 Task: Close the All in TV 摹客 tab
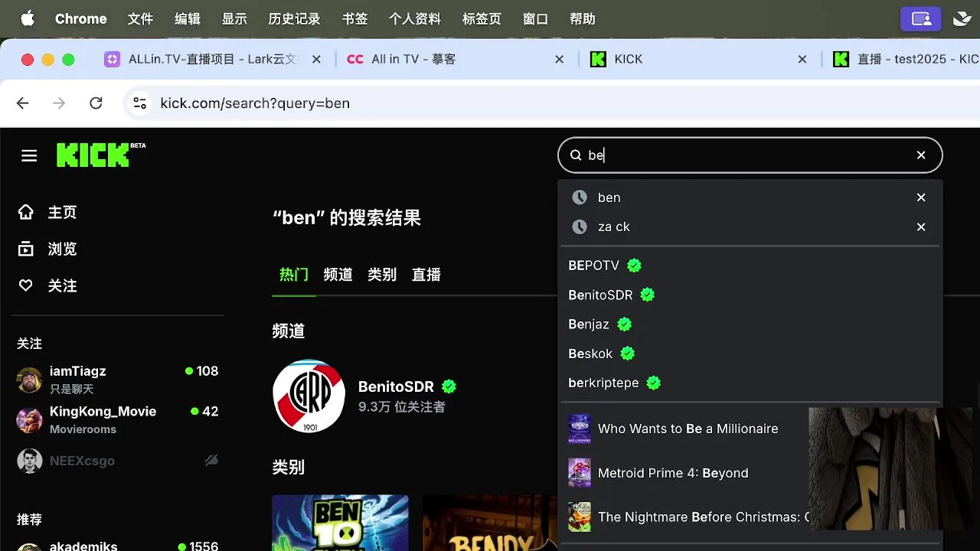click(559, 59)
